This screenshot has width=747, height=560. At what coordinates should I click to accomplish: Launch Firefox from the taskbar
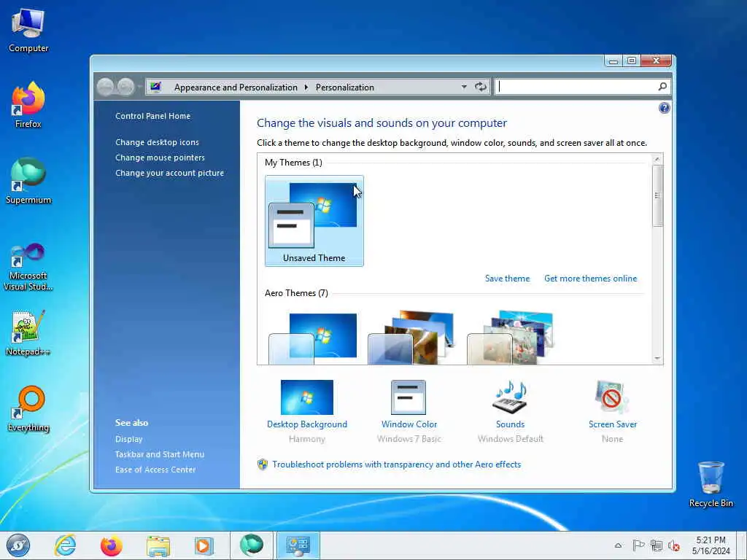[x=112, y=545]
